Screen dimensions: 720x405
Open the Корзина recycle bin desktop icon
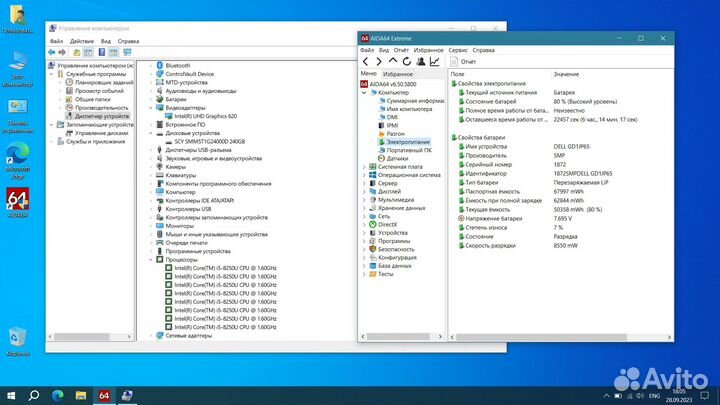point(18,337)
